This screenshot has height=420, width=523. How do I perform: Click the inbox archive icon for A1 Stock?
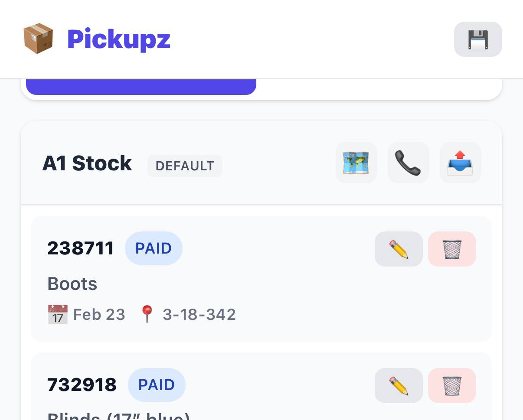coord(460,162)
